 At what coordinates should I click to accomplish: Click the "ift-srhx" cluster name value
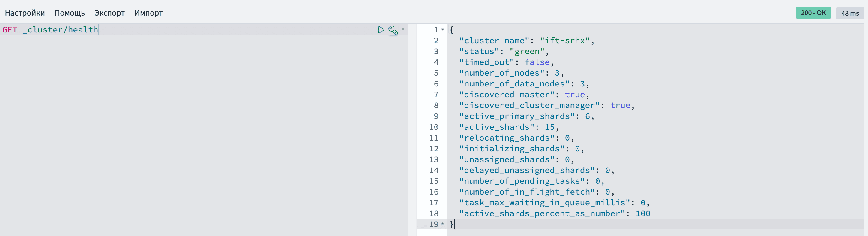click(565, 41)
